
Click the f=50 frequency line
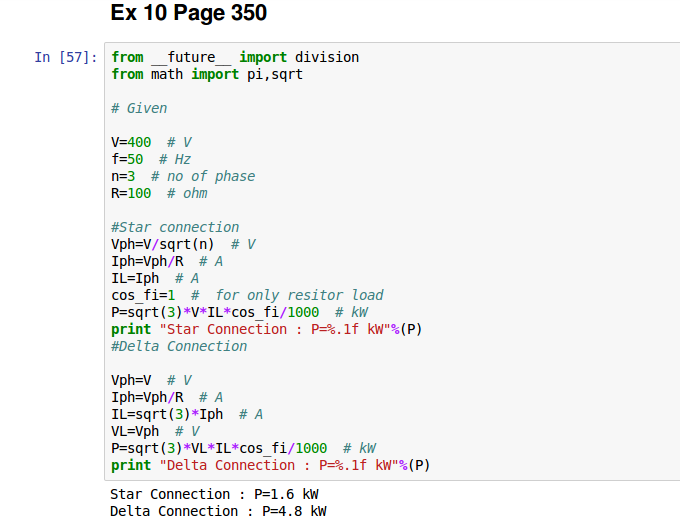pyautogui.click(x=151, y=159)
